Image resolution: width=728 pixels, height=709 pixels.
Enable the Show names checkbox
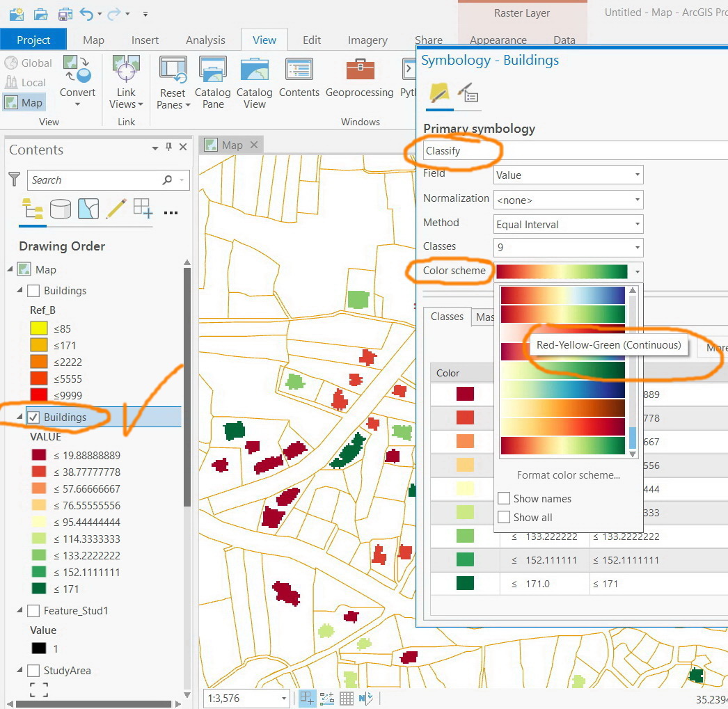pos(504,498)
